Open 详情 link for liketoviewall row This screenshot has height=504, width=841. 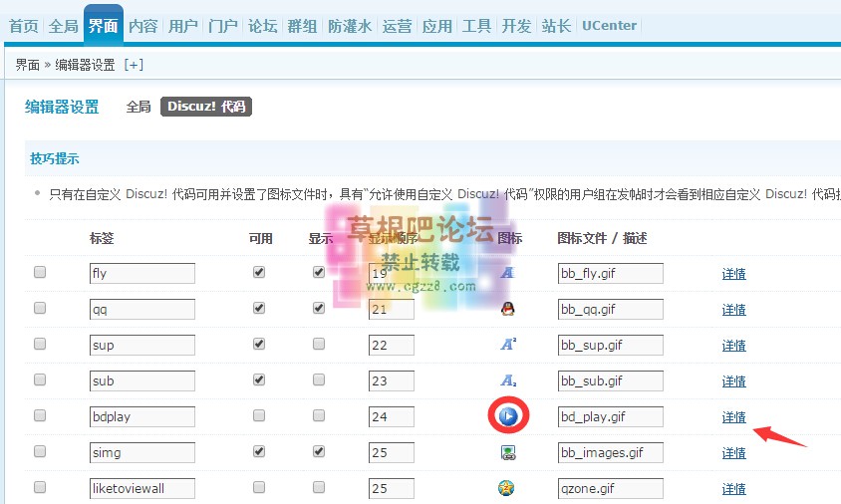(733, 489)
